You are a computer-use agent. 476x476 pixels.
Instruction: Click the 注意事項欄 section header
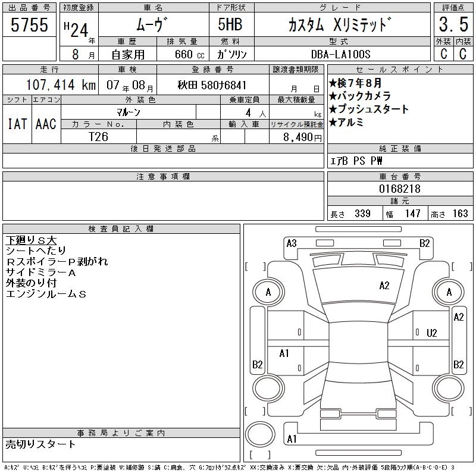tap(163, 176)
